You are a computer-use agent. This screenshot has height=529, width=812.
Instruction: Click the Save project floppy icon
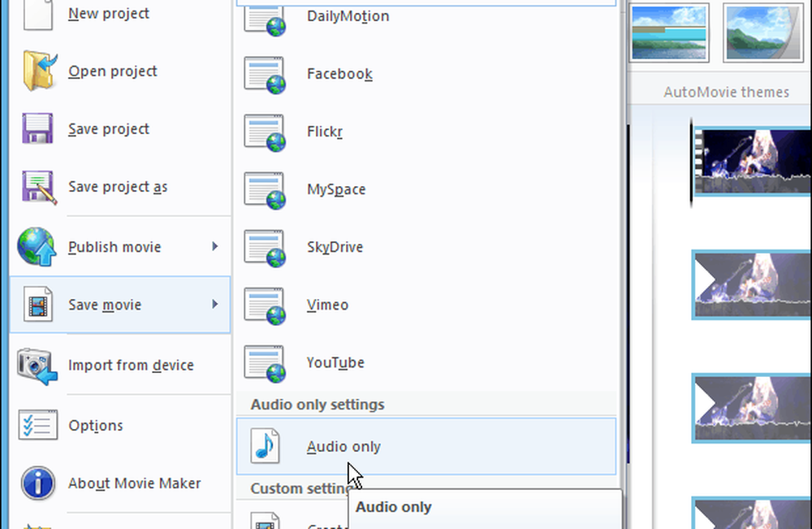[38, 129]
